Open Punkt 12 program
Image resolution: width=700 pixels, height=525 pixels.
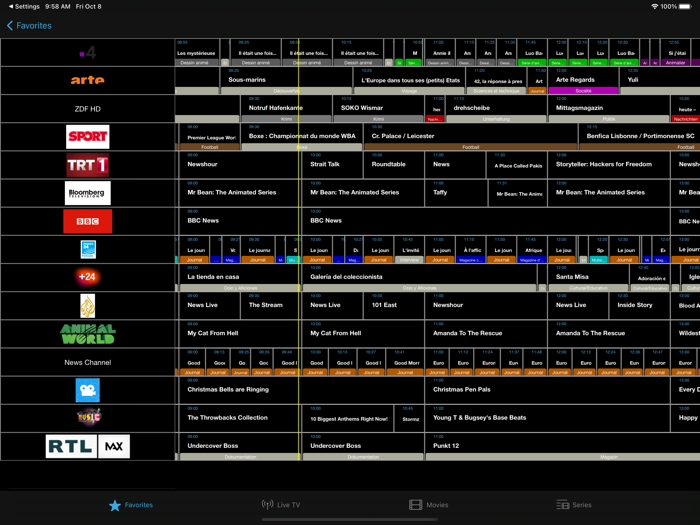pyautogui.click(x=563, y=446)
